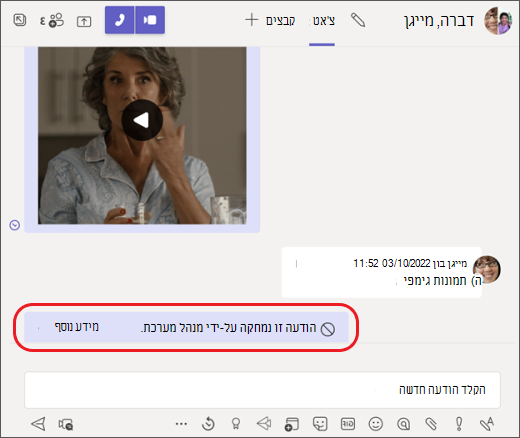This screenshot has width=520, height=438.
Task: Click the הקלד הודעה חדשה message box
Action: tap(262, 390)
